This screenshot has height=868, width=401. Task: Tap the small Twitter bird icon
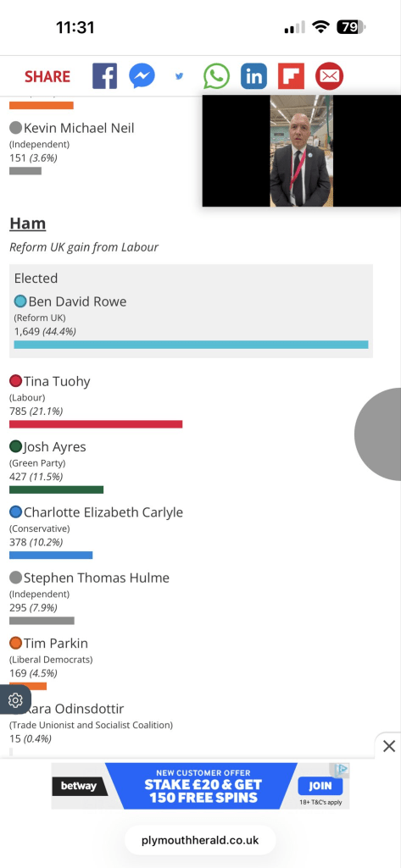(179, 76)
